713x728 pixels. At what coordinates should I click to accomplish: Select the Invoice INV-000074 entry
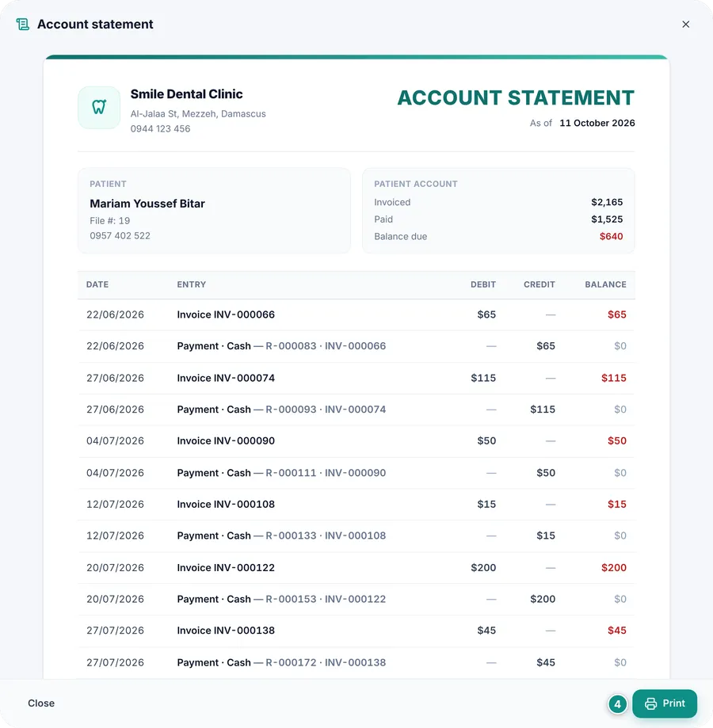(356, 378)
